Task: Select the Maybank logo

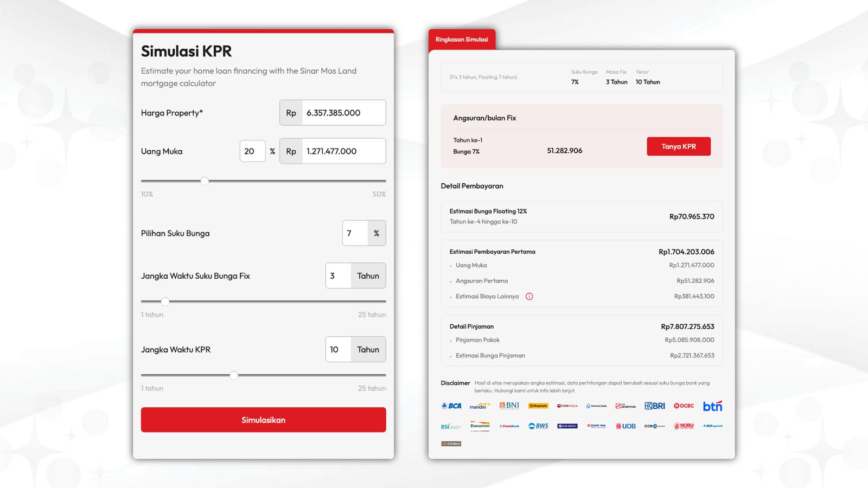Action: [538, 406]
